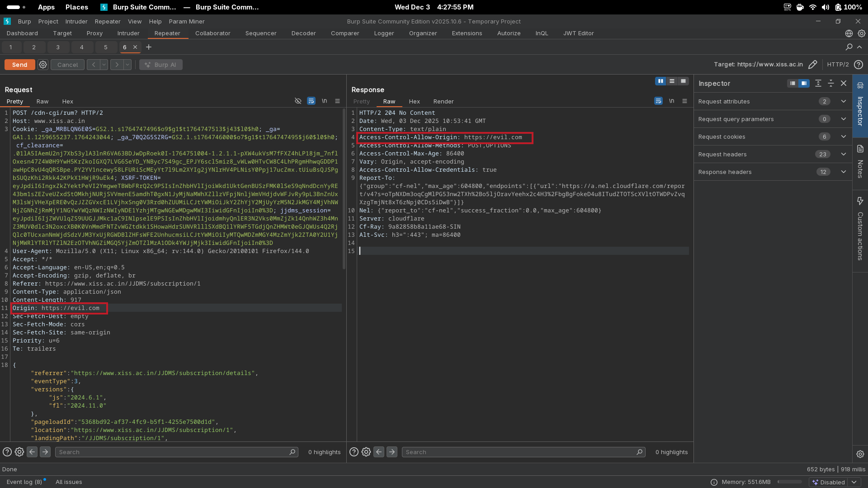The image size is (868, 488).
Task: Expand Request headers section
Action: (843, 154)
